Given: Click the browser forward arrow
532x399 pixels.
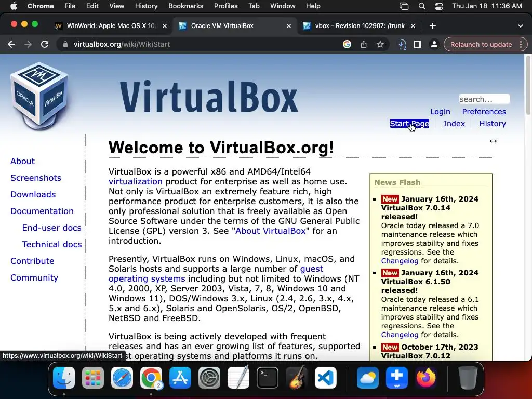Looking at the screenshot, I should tap(28, 45).
